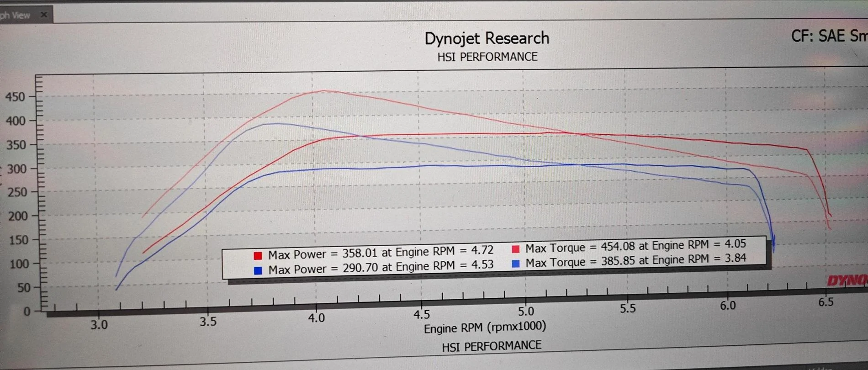Image resolution: width=868 pixels, height=370 pixels.
Task: Select 'Max Torque = 454.08 at Engine RPM = 4.05'
Action: [x=635, y=246]
